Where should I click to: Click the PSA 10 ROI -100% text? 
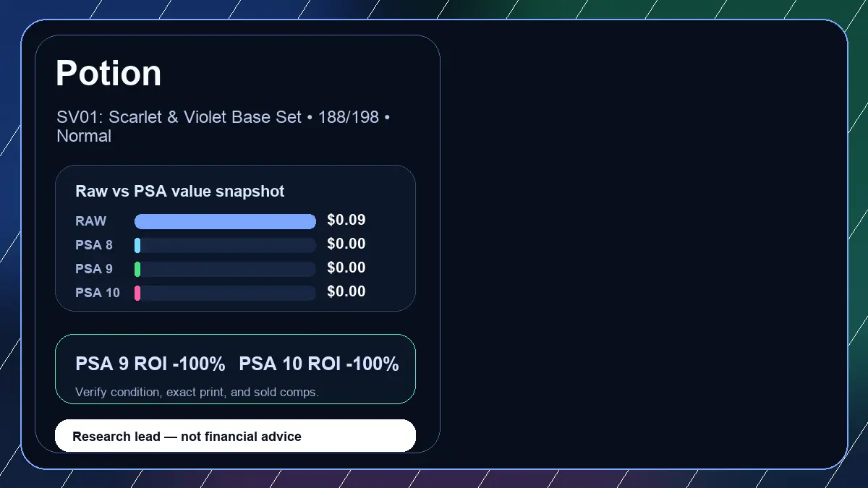pos(319,364)
